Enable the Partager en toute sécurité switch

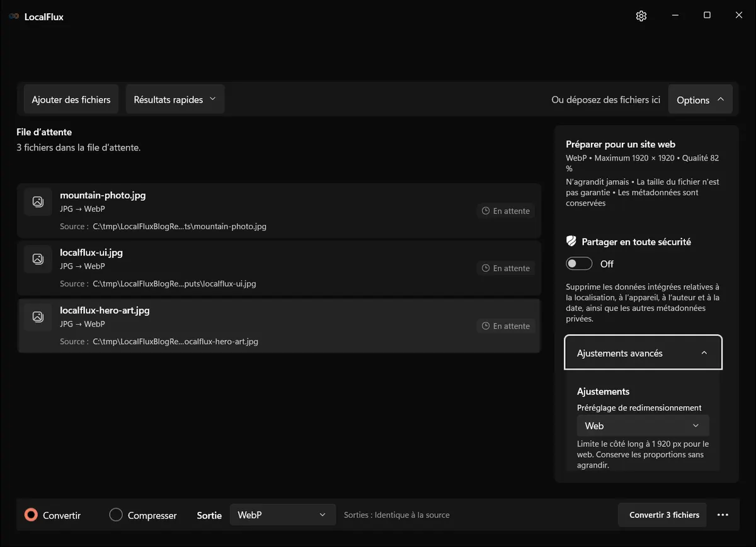tap(579, 264)
